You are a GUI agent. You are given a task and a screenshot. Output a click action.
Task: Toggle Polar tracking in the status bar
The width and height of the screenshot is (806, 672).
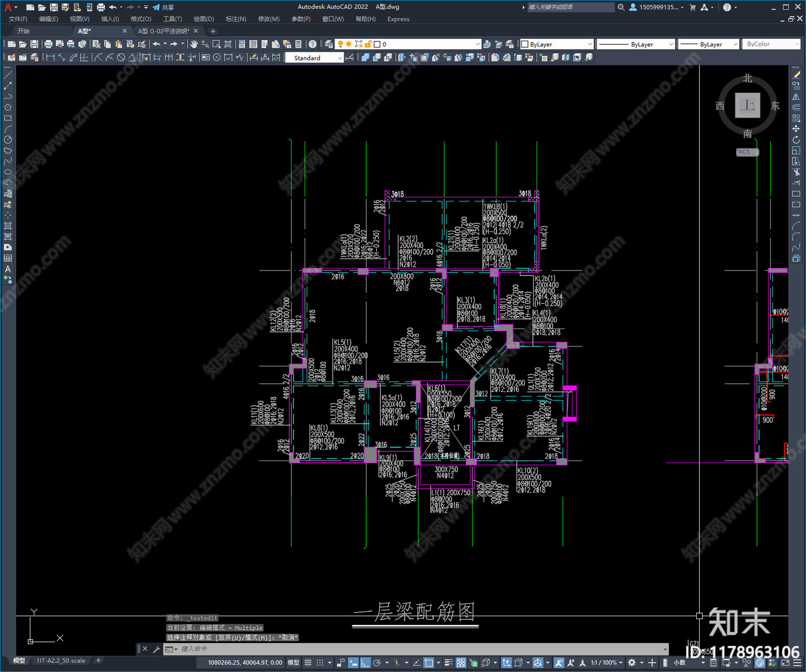click(377, 662)
